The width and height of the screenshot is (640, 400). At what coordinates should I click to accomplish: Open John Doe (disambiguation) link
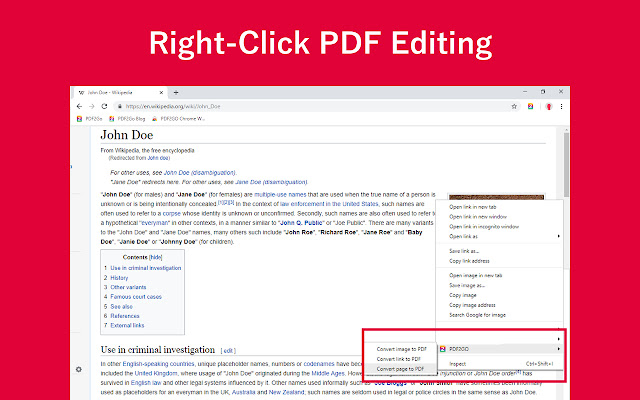click(x=200, y=173)
